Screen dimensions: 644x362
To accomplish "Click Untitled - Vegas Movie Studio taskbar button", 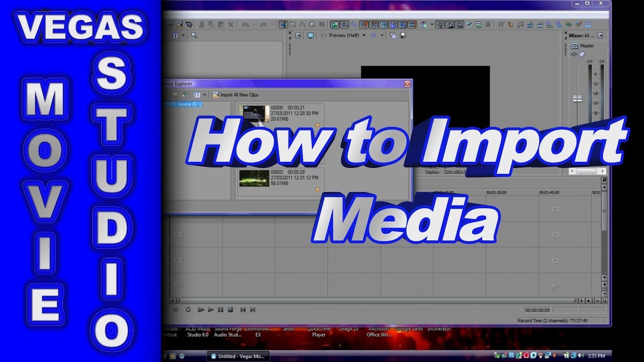I will (238, 356).
